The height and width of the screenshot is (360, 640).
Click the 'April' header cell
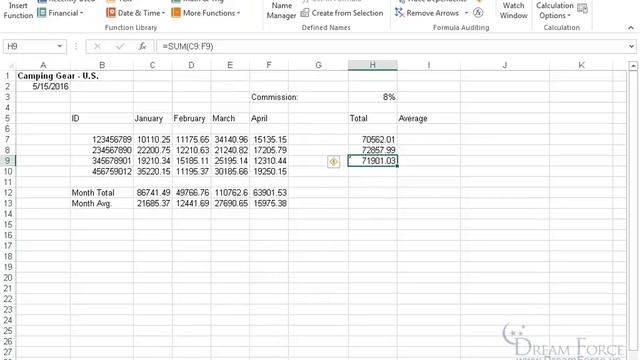click(x=269, y=118)
